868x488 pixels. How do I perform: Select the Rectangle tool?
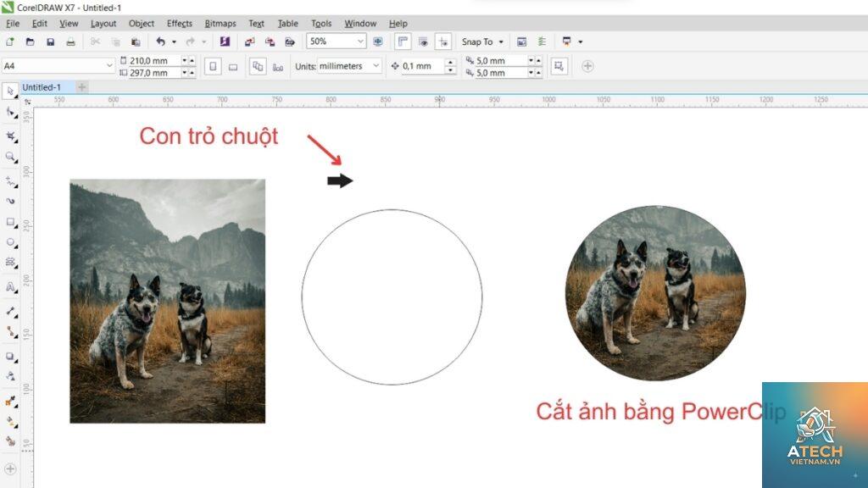10,222
